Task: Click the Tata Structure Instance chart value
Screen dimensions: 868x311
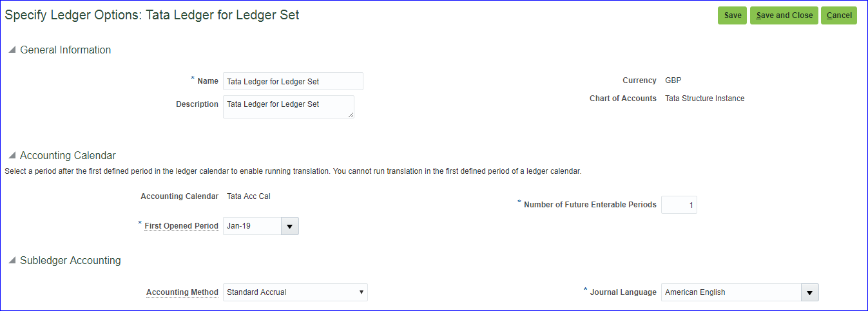Action: pos(704,99)
